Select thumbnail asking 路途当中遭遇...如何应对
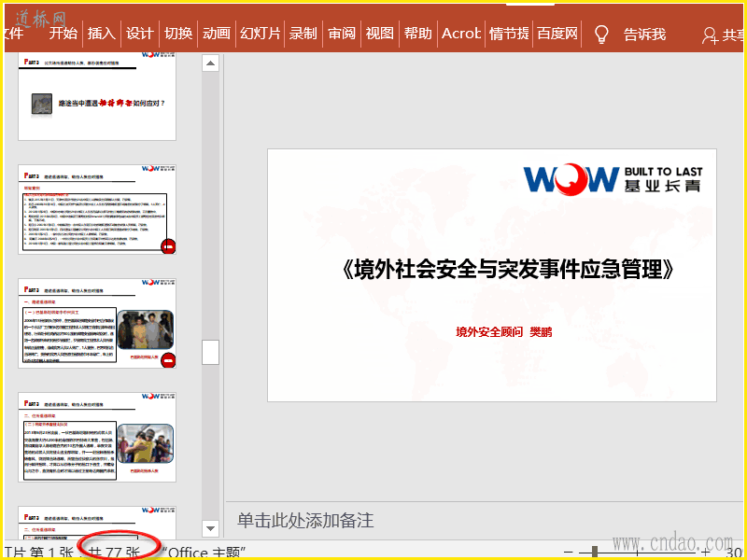 97,96
